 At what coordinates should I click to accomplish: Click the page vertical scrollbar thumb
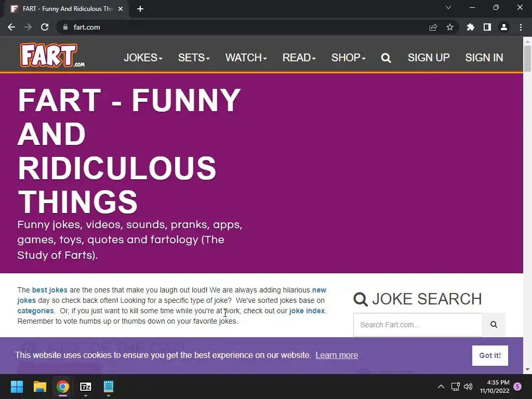pyautogui.click(x=527, y=58)
